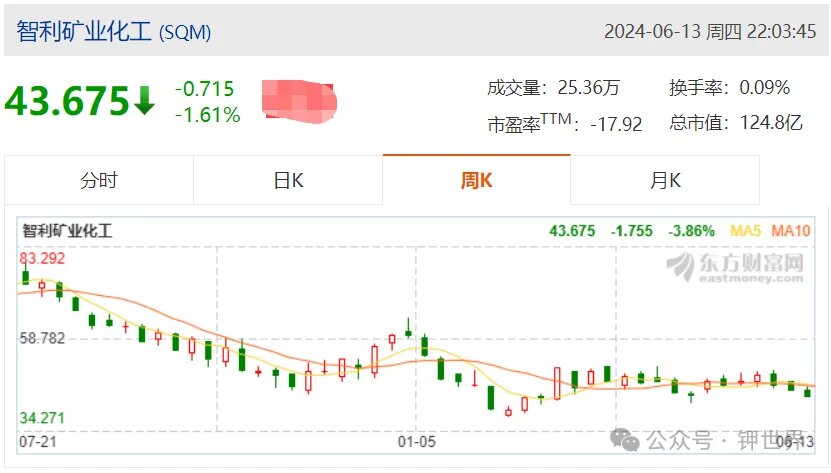Open the 分时 intraday chart tab
Image resolution: width=831 pixels, height=473 pixels.
[99, 180]
